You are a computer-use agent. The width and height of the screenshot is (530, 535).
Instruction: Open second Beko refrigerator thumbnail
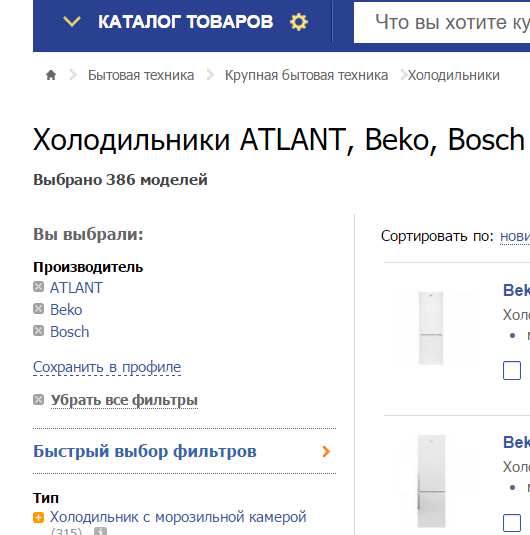click(431, 481)
